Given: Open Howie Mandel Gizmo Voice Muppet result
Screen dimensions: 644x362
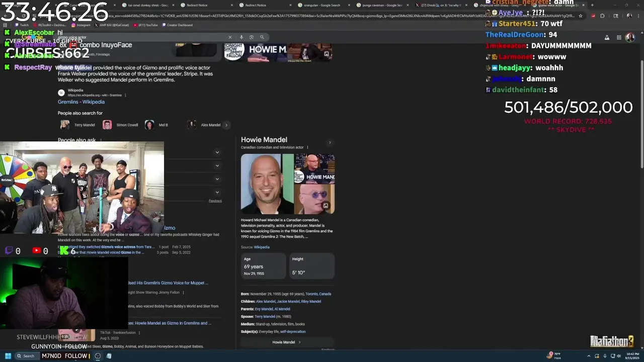Looking at the screenshot, I should click(168, 283).
